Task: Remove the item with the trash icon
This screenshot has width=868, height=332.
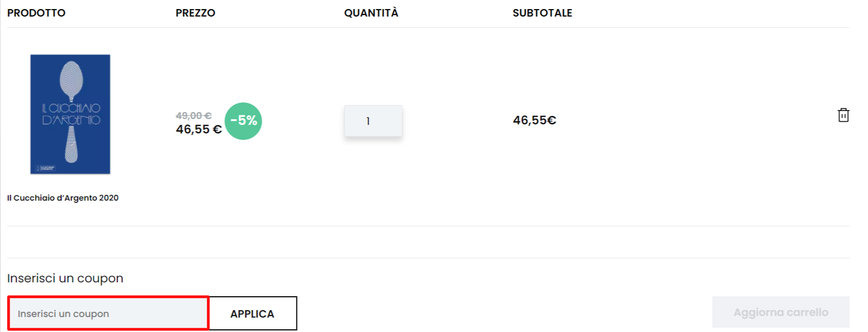Action: click(x=843, y=115)
